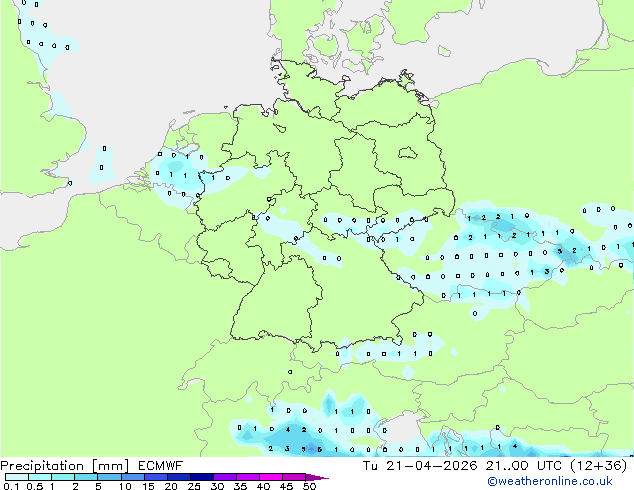
Task: Click the '25' legend scale label
Action: click(x=194, y=486)
